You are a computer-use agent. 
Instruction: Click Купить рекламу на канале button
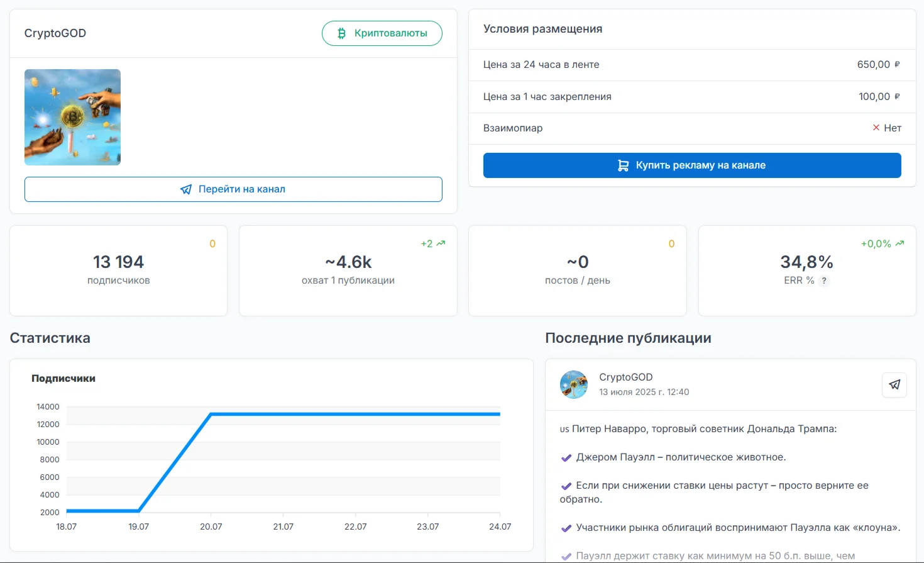[x=692, y=165]
